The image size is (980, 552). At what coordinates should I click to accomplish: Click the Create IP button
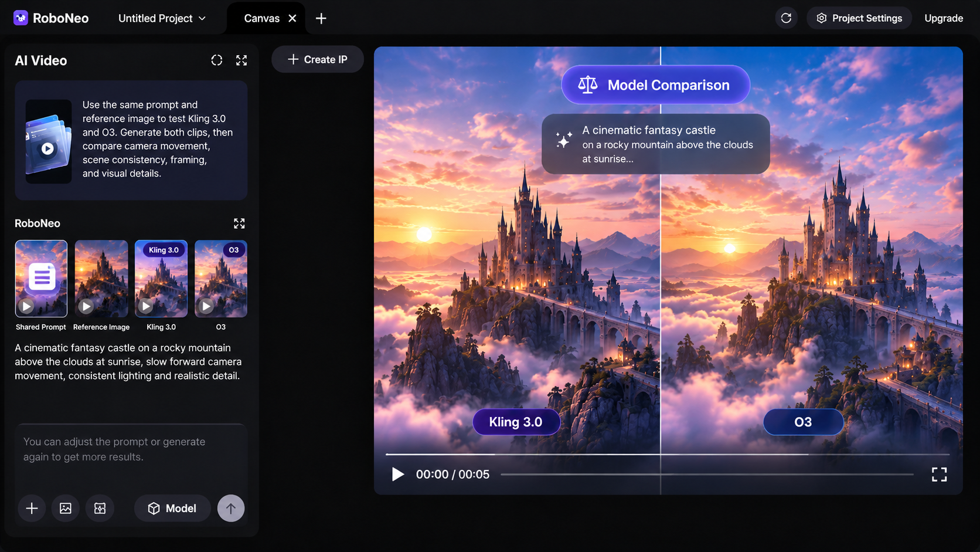click(x=318, y=60)
